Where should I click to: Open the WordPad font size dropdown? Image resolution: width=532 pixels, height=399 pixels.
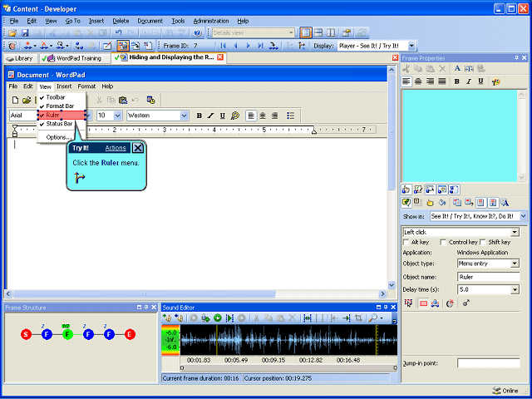(x=118, y=116)
